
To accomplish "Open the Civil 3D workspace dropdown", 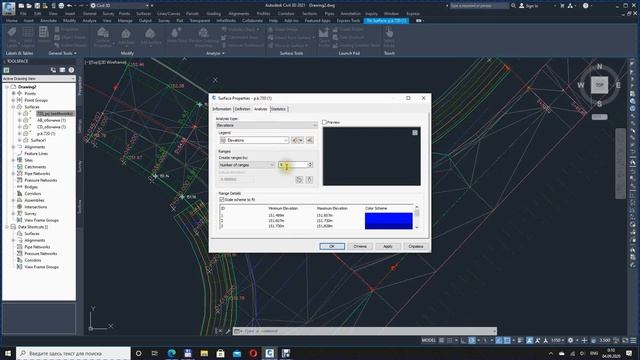I will 120,6.
